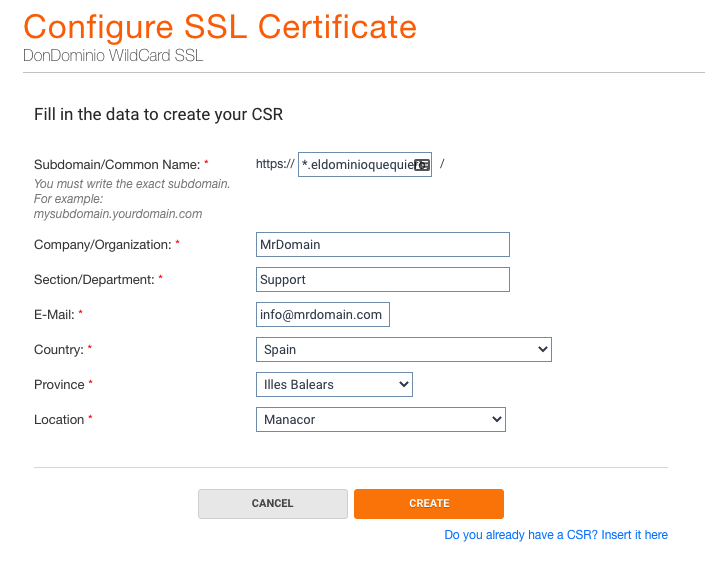Click the orange CREATE button

429,504
